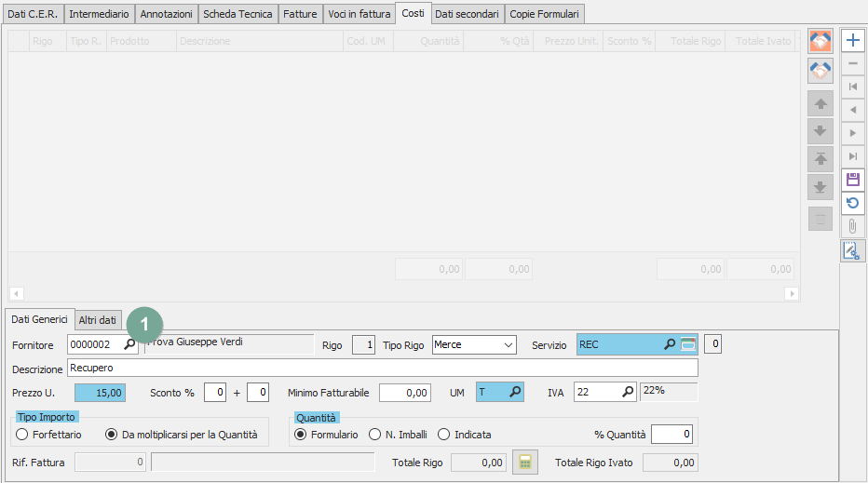Open Fornitore lookup magnifier
The height and width of the screenshot is (483, 868).
click(130, 344)
